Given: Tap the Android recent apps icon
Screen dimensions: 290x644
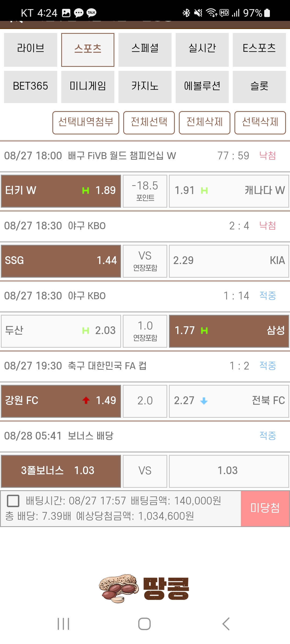Looking at the screenshot, I should tap(63, 624).
